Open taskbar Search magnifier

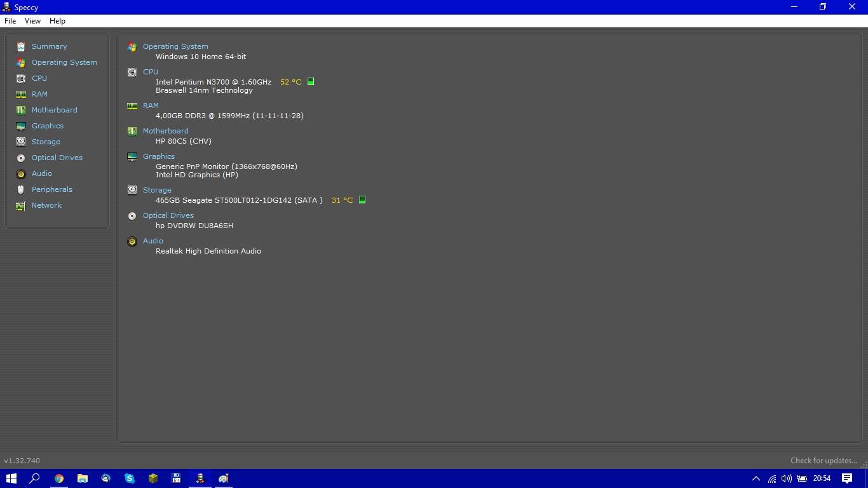click(x=35, y=478)
